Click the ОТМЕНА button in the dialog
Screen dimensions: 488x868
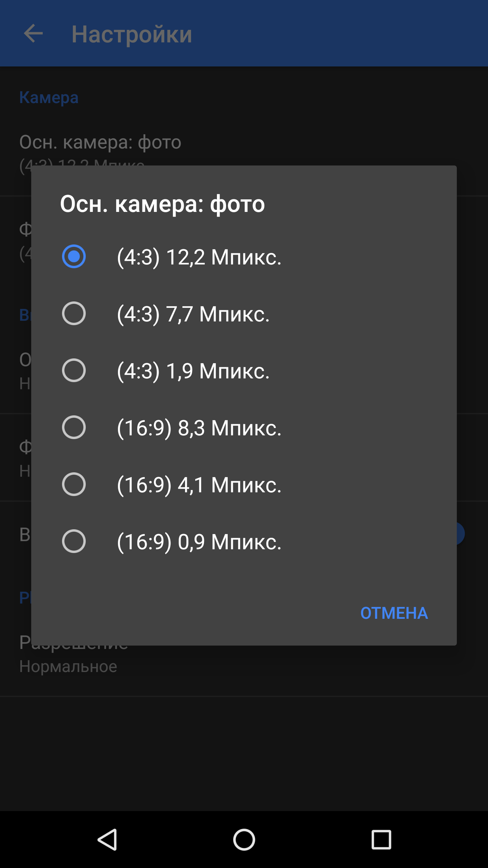tap(394, 613)
